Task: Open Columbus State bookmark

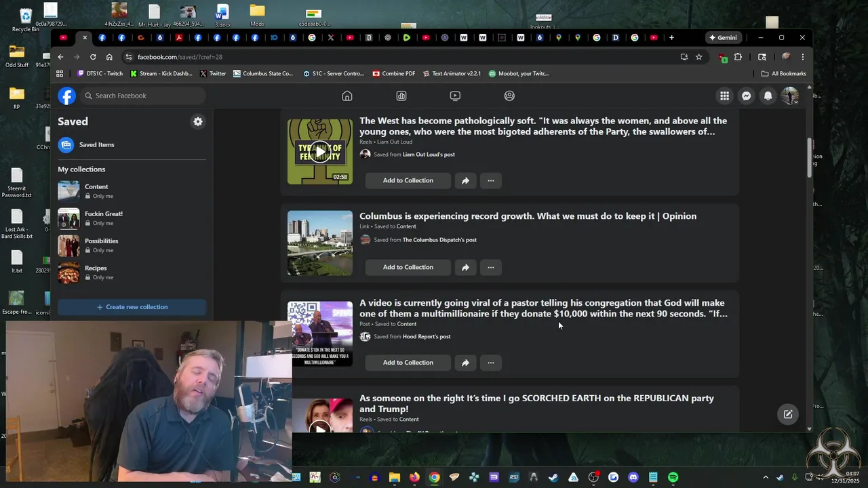Action: (263, 73)
